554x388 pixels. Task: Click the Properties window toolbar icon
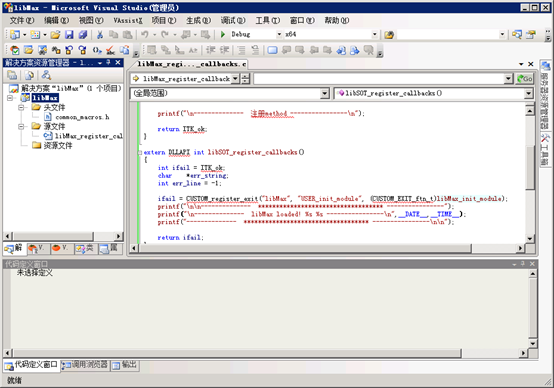click(531, 34)
